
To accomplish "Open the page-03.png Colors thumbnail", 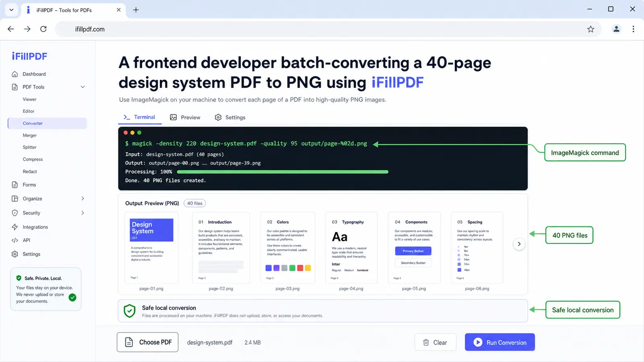I will [x=288, y=248].
